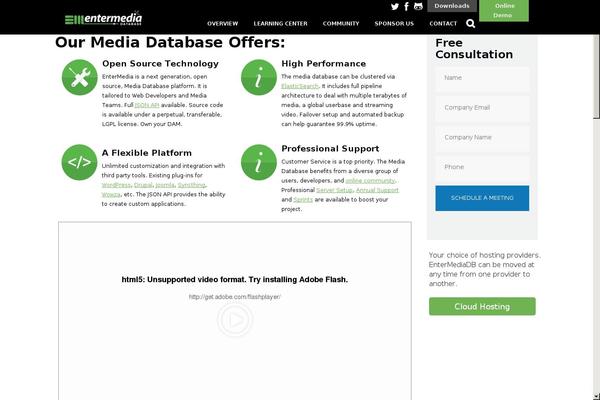
Task: Follow the Drupal plug-in link
Action: tap(143, 185)
